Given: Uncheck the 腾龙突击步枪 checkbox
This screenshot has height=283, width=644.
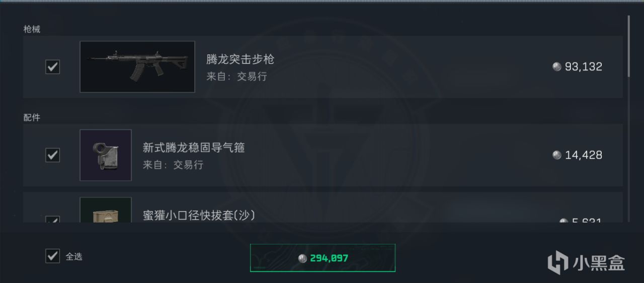Looking at the screenshot, I should (53, 66).
